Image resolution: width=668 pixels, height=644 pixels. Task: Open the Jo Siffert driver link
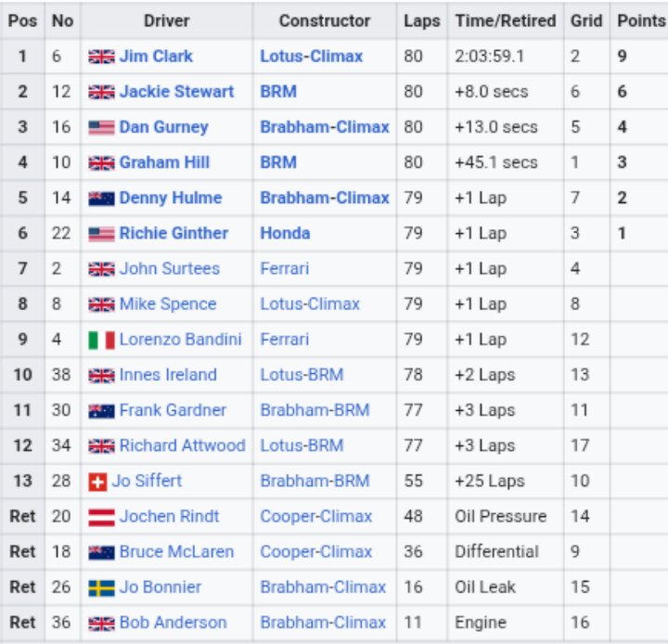147,481
